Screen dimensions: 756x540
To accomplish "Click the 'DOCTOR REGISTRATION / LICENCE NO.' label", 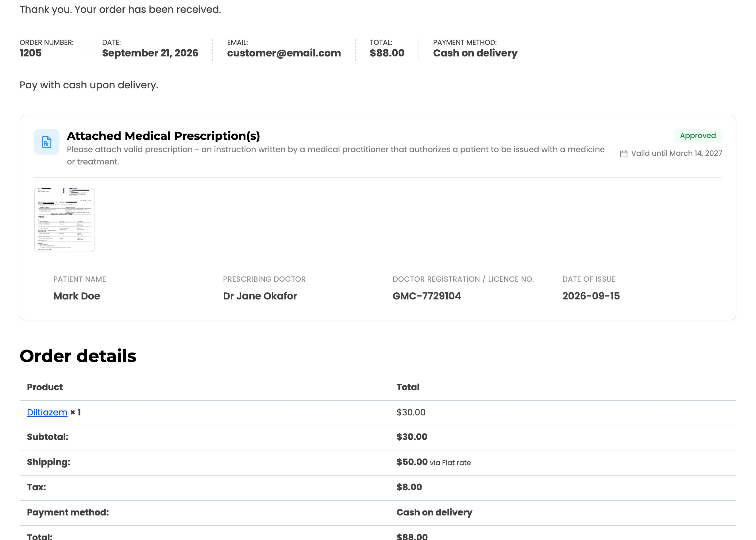I will pyautogui.click(x=463, y=279).
